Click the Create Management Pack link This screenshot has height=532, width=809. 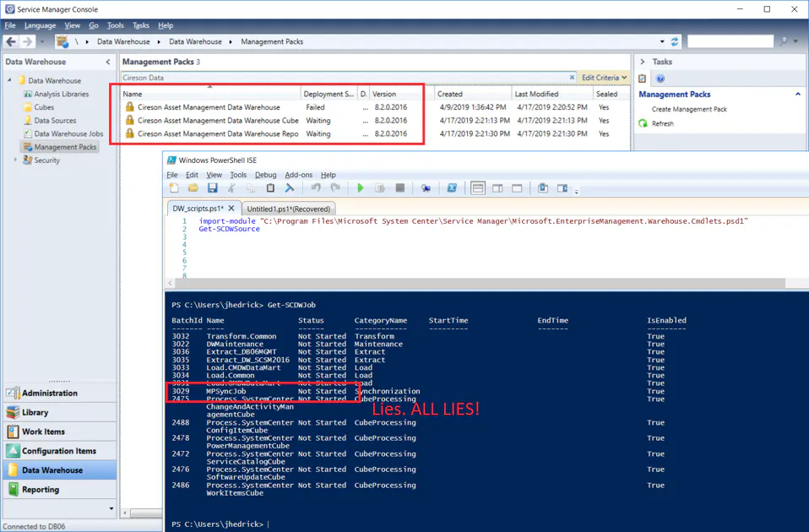pyautogui.click(x=689, y=110)
